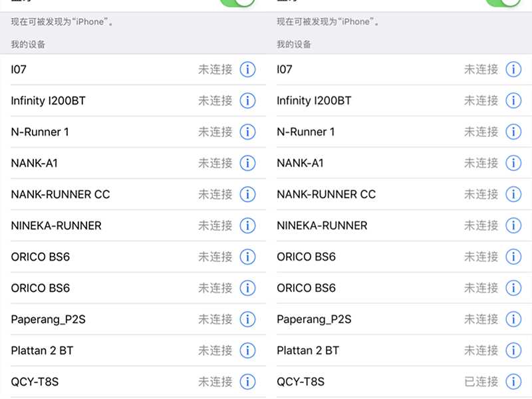Click 未连接 status beside Plattan 2 BT, left screenshot
532x399 pixels.
click(215, 350)
